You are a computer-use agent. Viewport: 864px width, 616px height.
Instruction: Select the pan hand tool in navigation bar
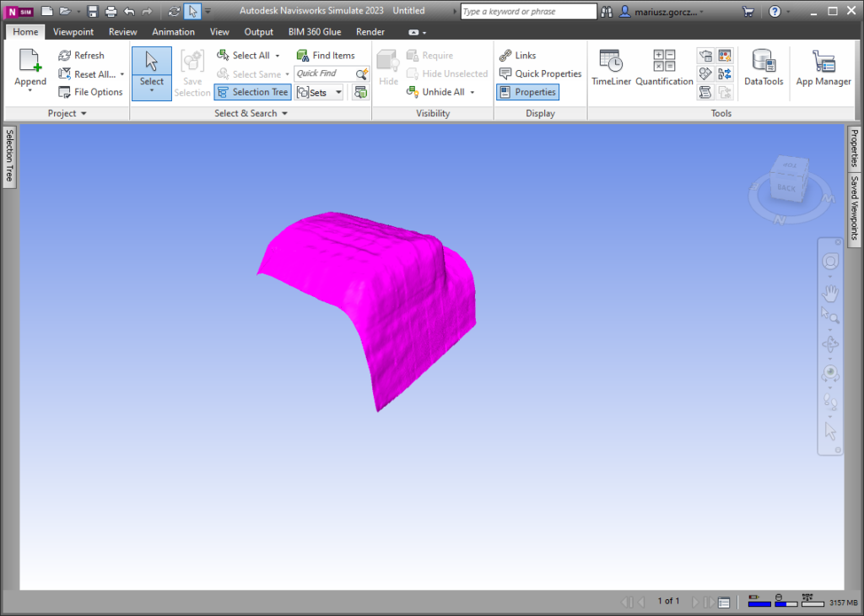830,293
